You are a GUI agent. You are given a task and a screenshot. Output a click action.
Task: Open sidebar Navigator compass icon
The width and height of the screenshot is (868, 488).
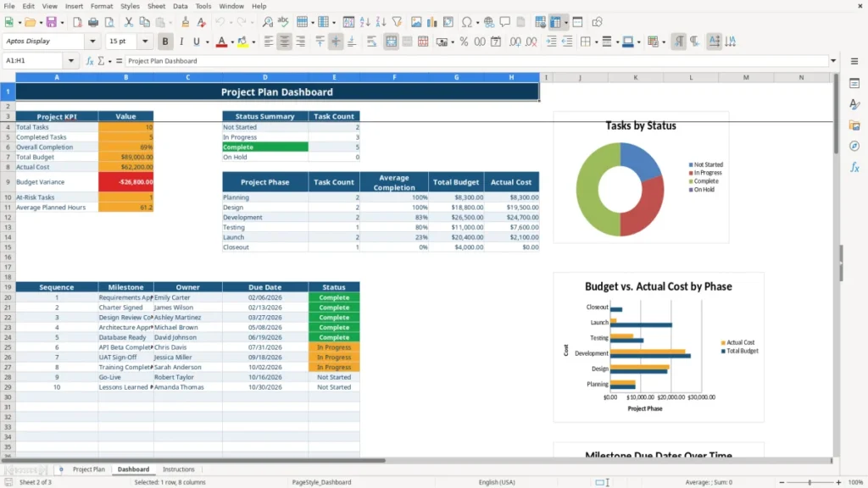854,147
